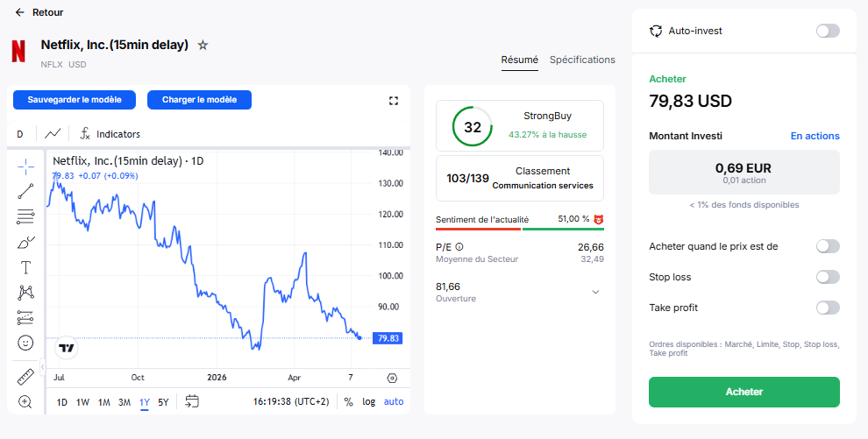Change chart style with line icon
The image size is (868, 439).
[53, 134]
